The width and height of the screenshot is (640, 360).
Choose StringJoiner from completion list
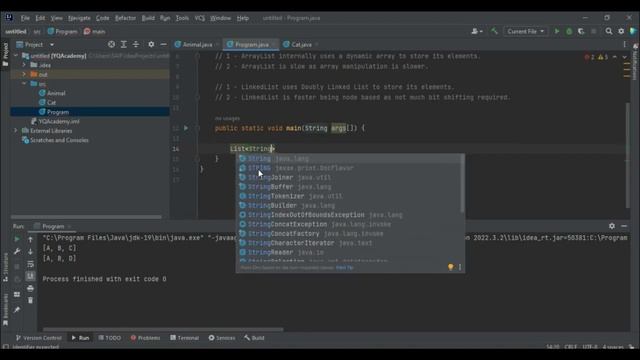click(x=350, y=177)
